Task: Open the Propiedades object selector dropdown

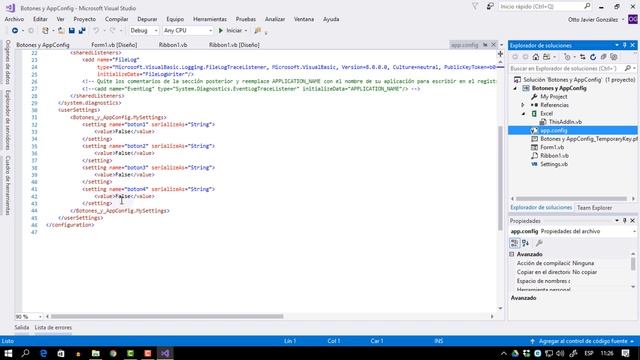Action: [634, 231]
